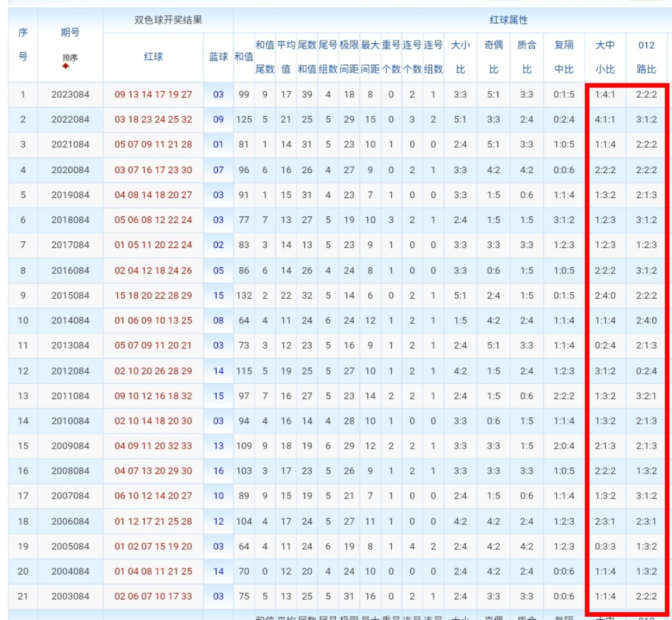Select issue number 2005084
The width and height of the screenshot is (672, 620).
click(70, 547)
